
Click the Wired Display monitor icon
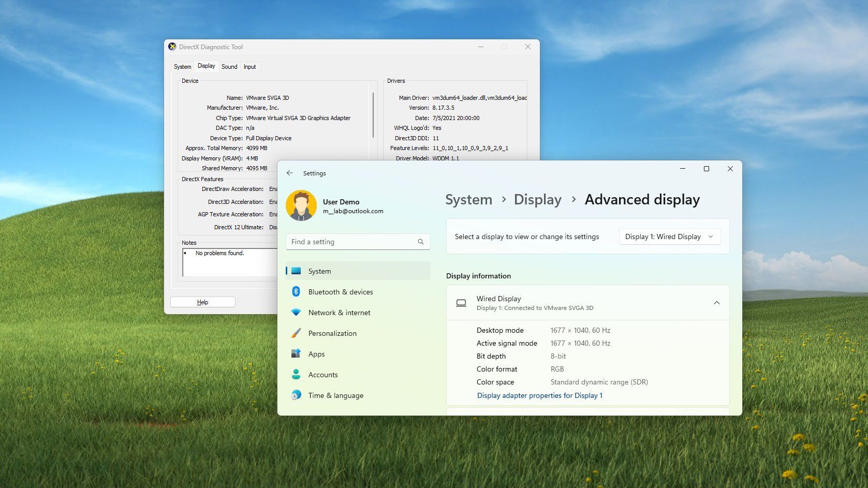tap(461, 303)
